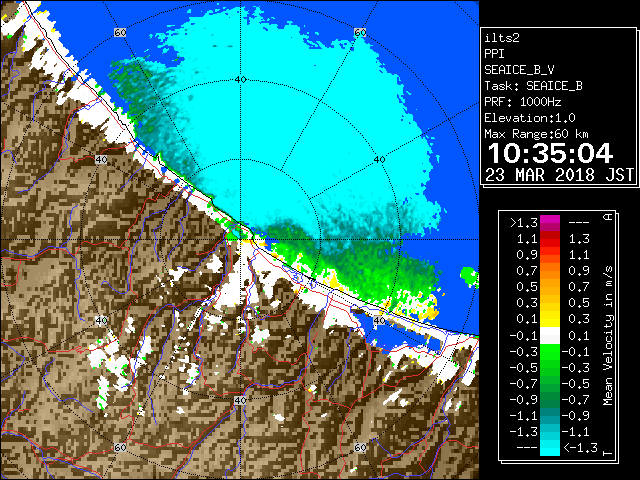
Task: Click the vertical "Mean Velocity in m/s" label
Action: coord(608,335)
